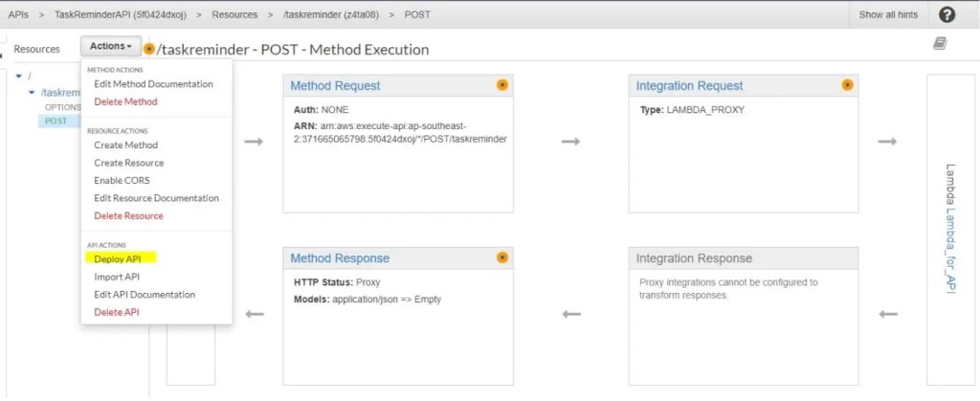This screenshot has width=980, height=401.
Task: Click orange dot on Method Response box
Action: click(x=502, y=257)
